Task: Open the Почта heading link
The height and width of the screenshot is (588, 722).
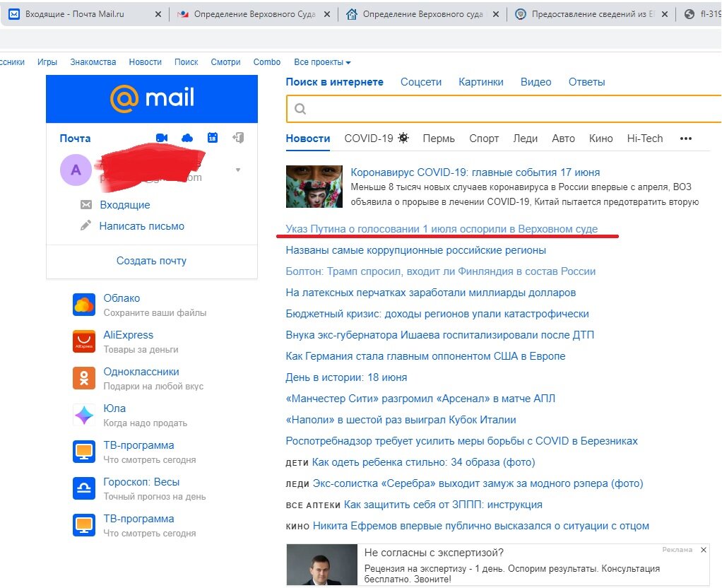Action: tap(75, 139)
